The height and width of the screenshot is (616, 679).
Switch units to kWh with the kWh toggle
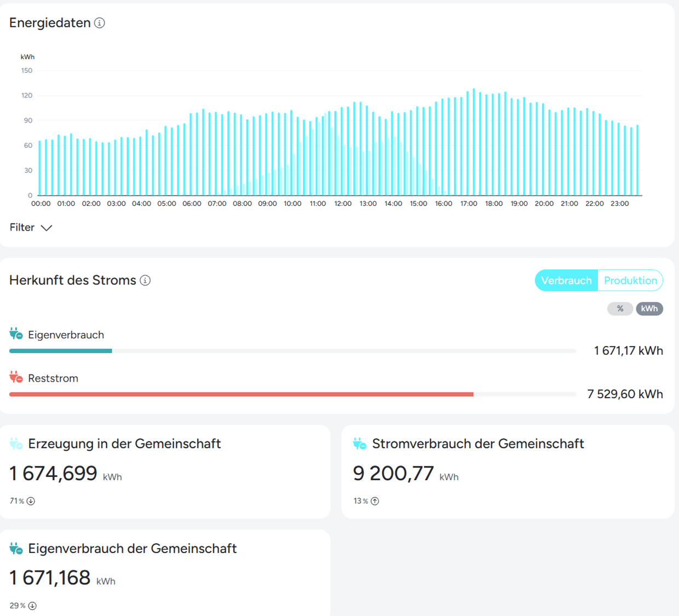(649, 309)
